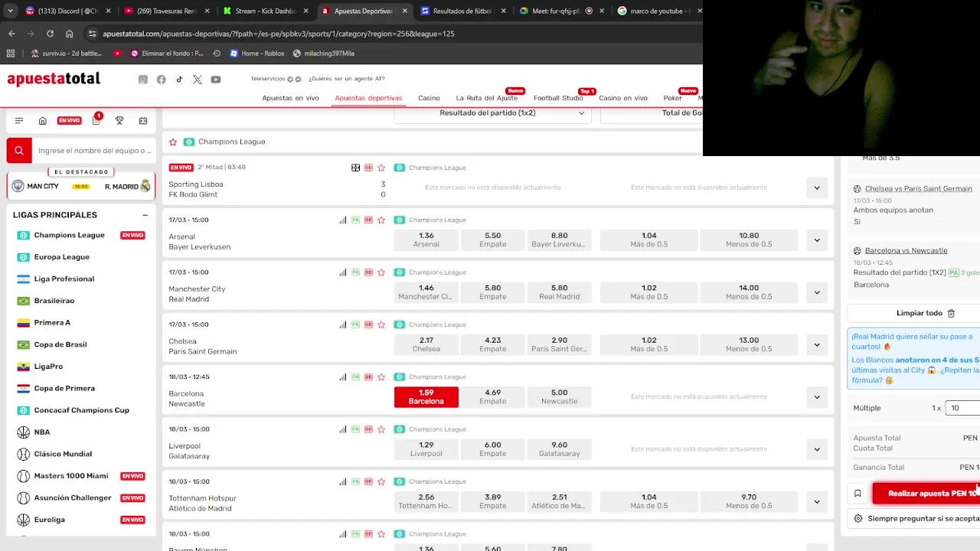Click the apuestatotal logo
This screenshot has width=980, height=551.
54,79
